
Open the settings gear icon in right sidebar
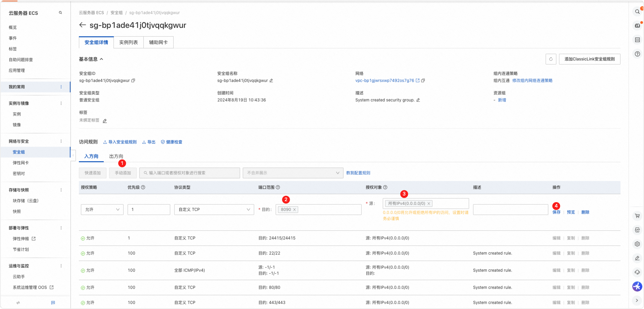point(637,244)
